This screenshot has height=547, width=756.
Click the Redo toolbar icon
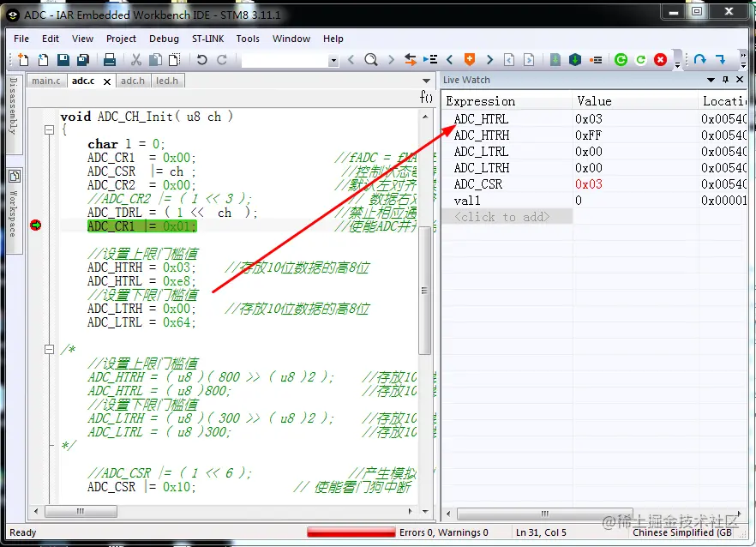pyautogui.click(x=222, y=59)
